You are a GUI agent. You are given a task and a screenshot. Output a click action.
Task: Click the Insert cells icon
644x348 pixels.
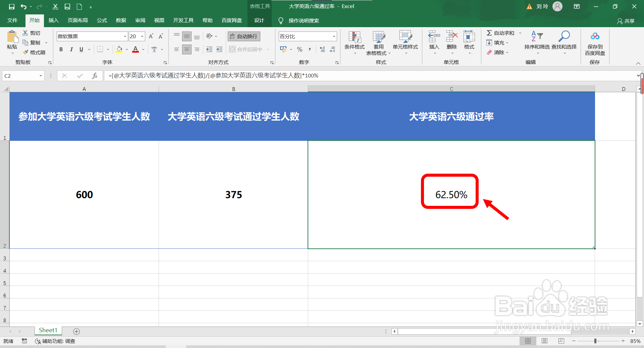[x=434, y=37]
